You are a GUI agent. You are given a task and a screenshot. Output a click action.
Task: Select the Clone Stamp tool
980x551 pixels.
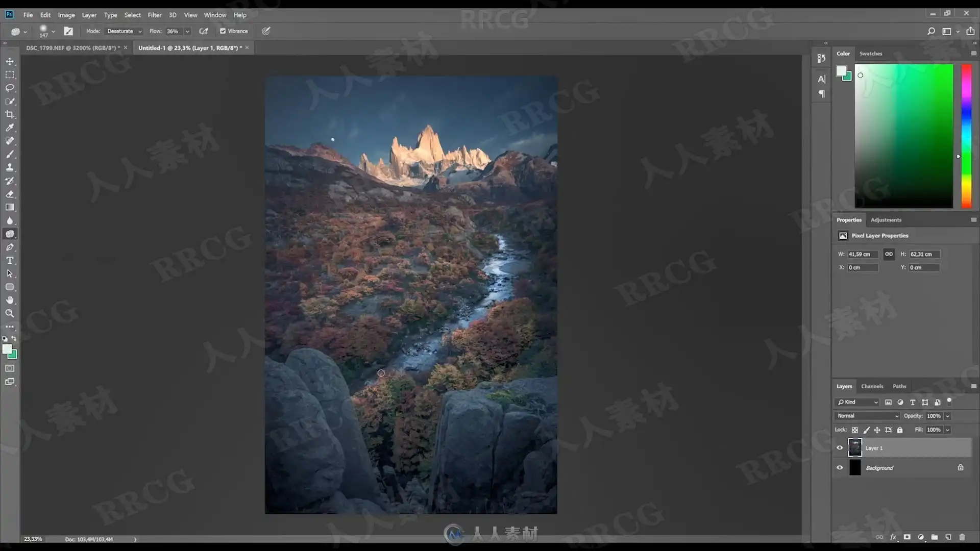point(10,167)
